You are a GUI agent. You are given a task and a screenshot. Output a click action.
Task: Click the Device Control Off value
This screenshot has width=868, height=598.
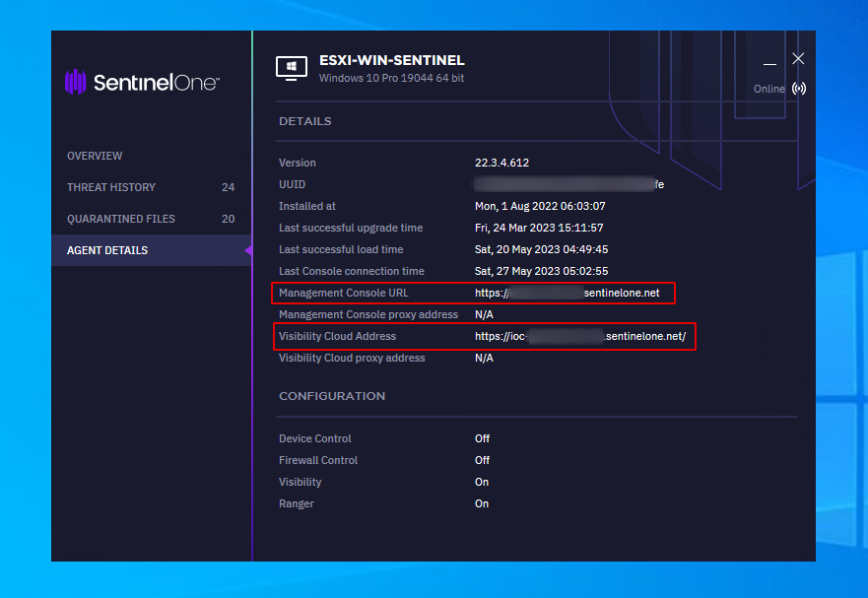(482, 438)
